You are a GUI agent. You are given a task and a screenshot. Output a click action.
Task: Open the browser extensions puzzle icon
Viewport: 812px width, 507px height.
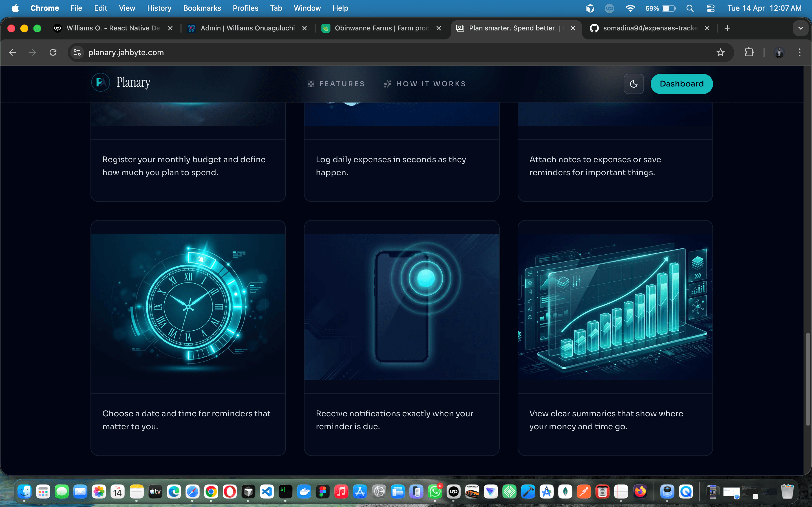click(749, 52)
